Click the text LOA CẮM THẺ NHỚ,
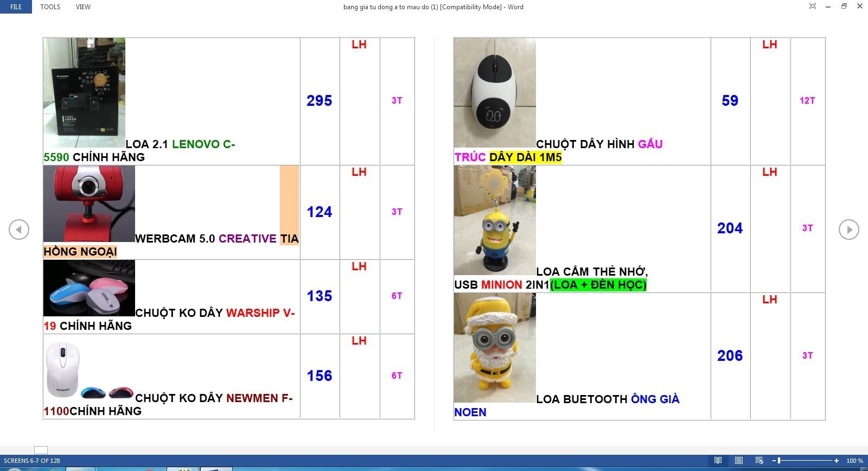The width and height of the screenshot is (868, 471). pyautogui.click(x=592, y=272)
